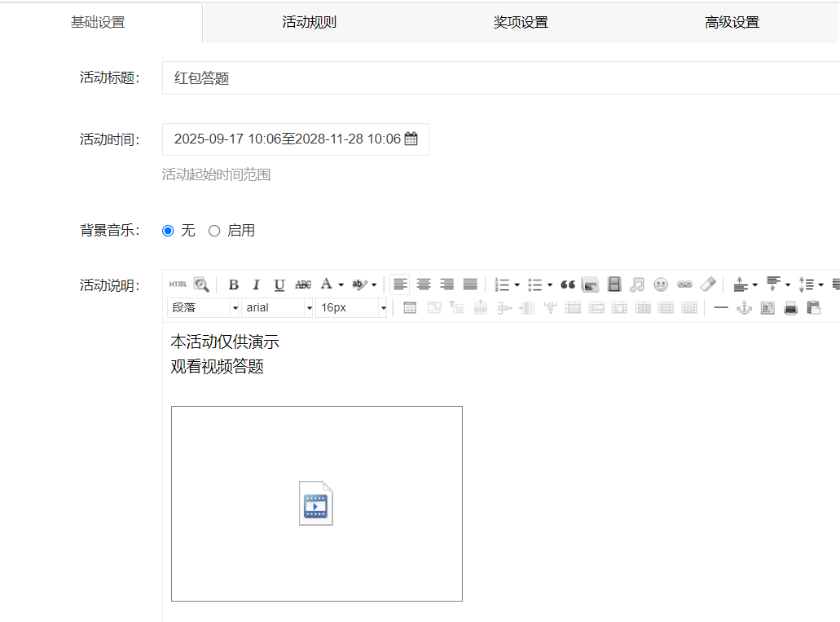Select 无 for background music

168,231
